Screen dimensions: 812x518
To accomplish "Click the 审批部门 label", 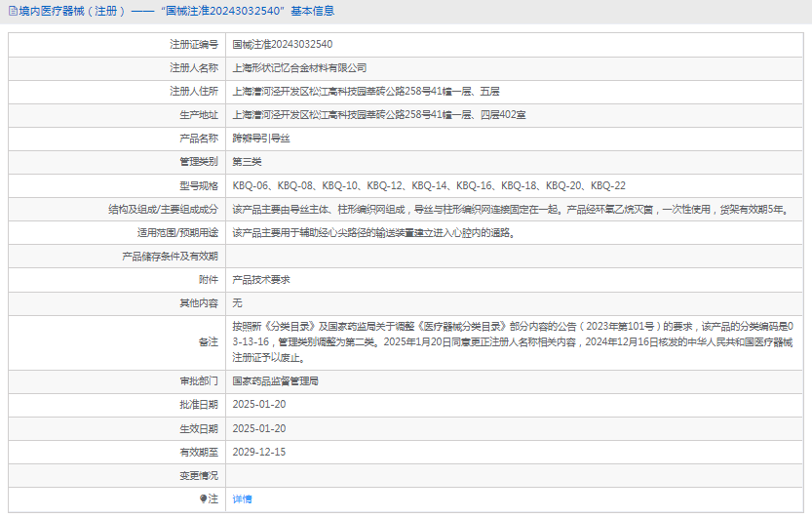I will (199, 381).
